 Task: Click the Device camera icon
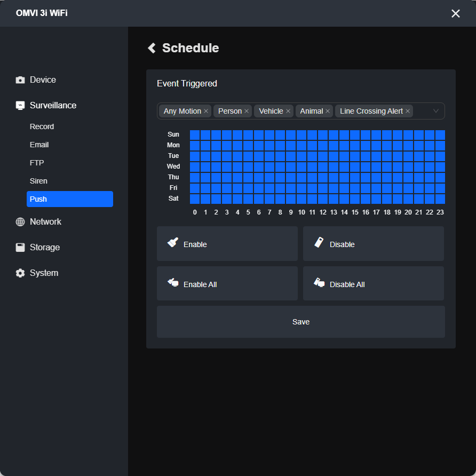[x=20, y=80]
